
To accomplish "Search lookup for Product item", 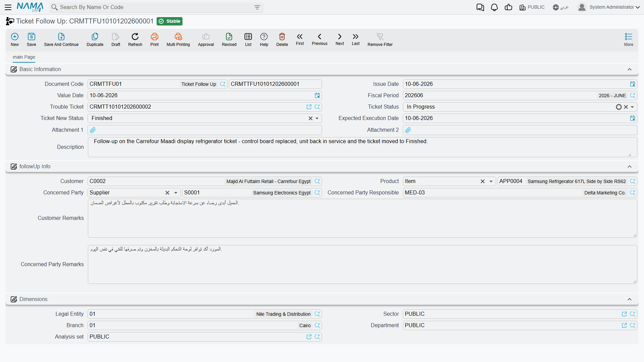I will [633, 181].
